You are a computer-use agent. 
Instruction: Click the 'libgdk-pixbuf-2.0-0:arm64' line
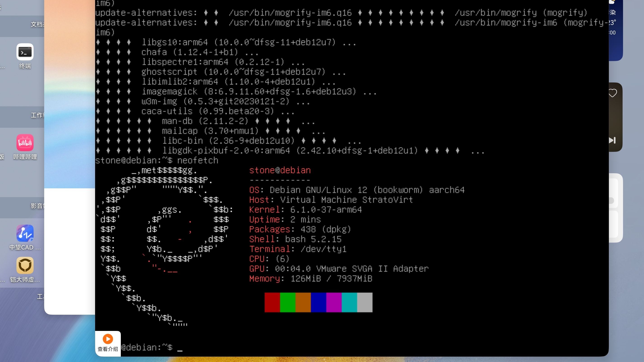coord(290,151)
